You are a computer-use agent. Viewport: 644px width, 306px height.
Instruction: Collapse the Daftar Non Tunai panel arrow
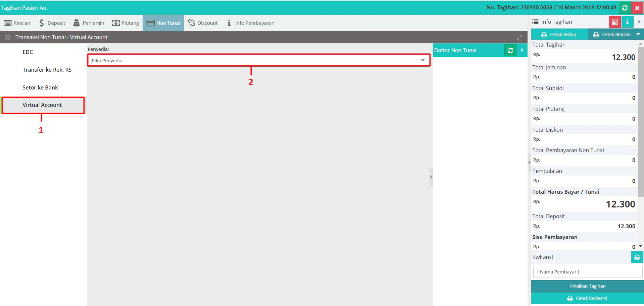[522, 50]
